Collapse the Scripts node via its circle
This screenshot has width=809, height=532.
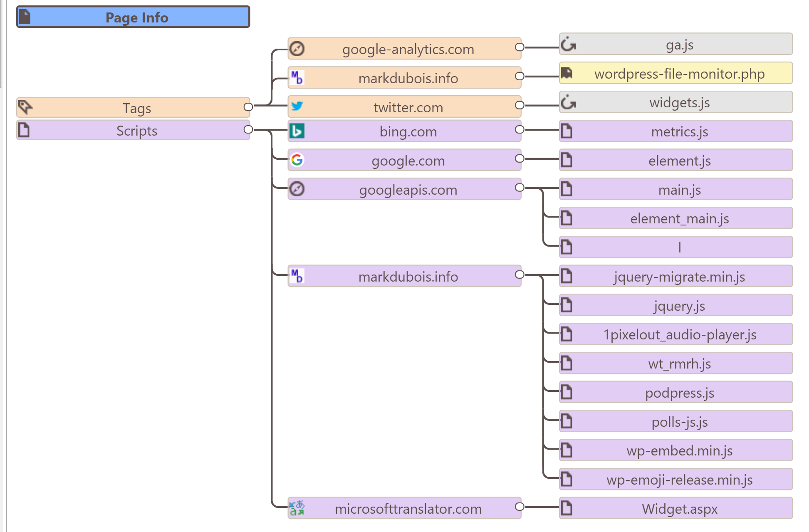[x=248, y=129]
